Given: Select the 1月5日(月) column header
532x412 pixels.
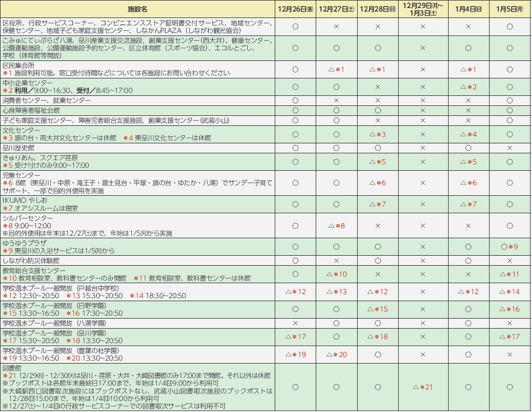Looking at the screenshot, I should point(510,9).
